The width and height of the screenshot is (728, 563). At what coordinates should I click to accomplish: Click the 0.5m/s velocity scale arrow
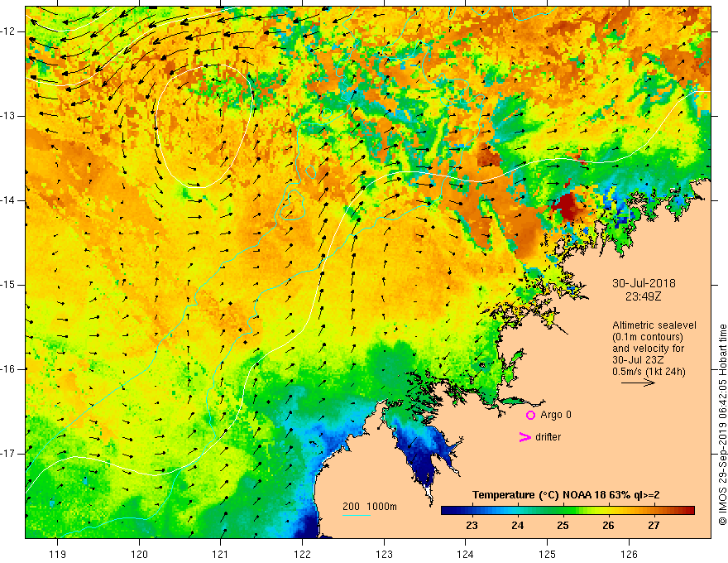click(x=638, y=383)
